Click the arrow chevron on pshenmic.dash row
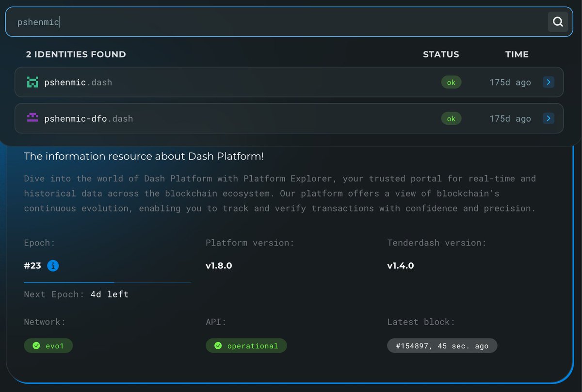The image size is (582, 392). click(x=549, y=82)
